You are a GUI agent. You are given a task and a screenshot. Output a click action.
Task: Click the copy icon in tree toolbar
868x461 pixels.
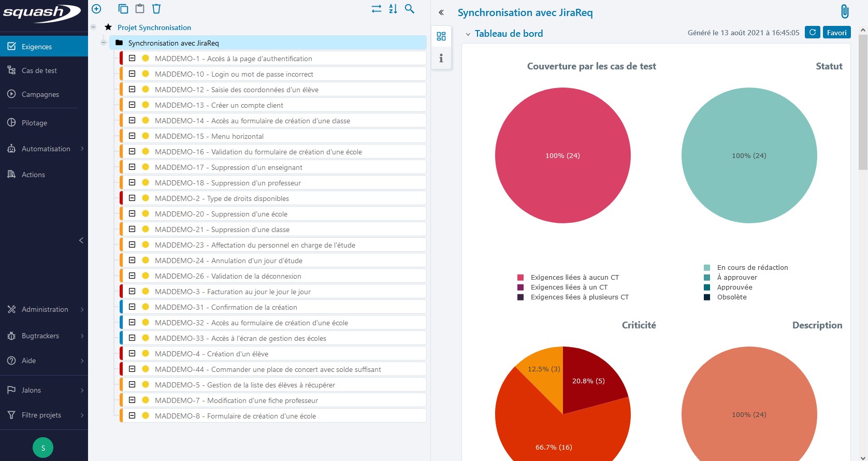coord(123,9)
